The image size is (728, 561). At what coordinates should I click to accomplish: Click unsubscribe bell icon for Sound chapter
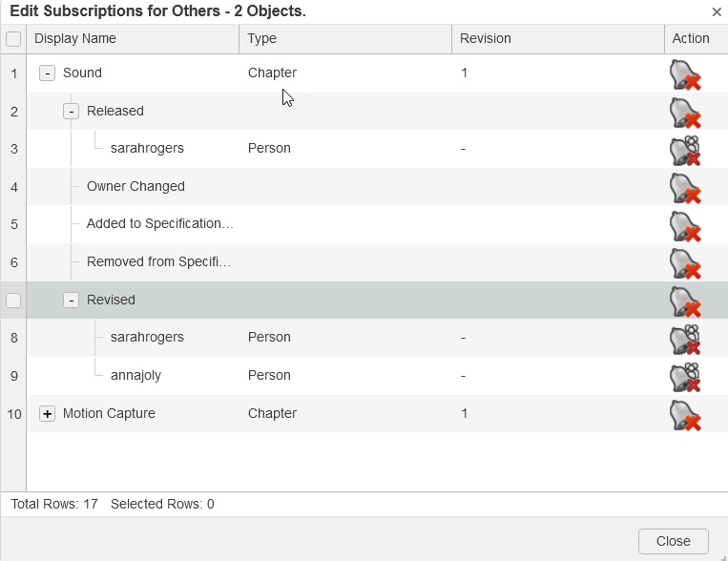pos(685,74)
